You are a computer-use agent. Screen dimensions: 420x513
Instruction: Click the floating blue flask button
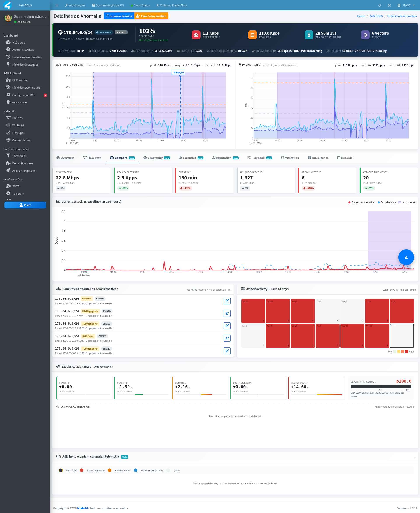coord(406,257)
